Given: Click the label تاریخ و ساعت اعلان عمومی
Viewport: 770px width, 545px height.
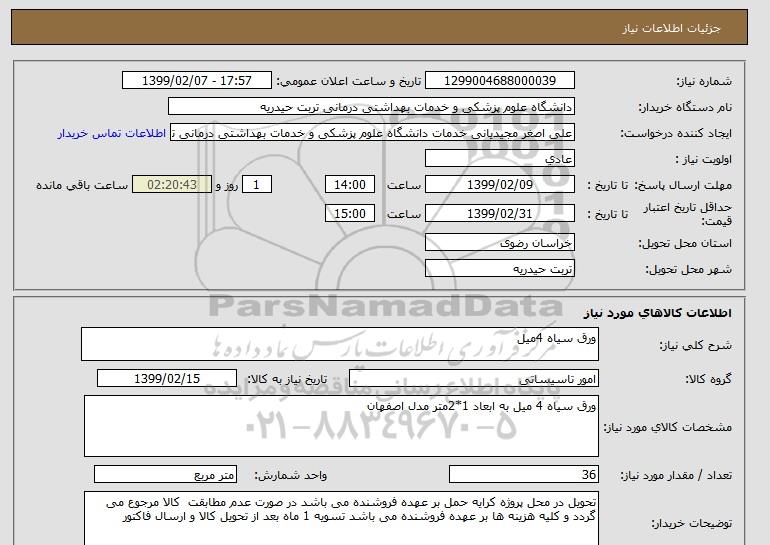Looking at the screenshot, I should [x=349, y=81].
